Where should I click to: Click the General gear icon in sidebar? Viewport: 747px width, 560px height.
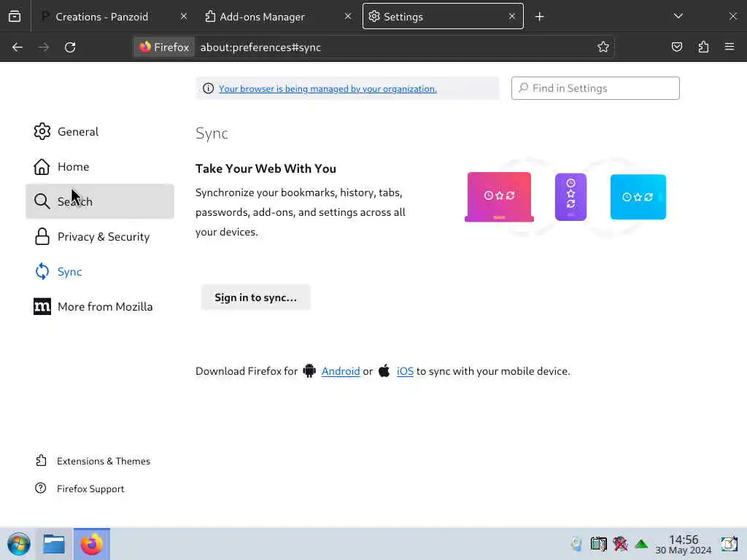pos(42,131)
